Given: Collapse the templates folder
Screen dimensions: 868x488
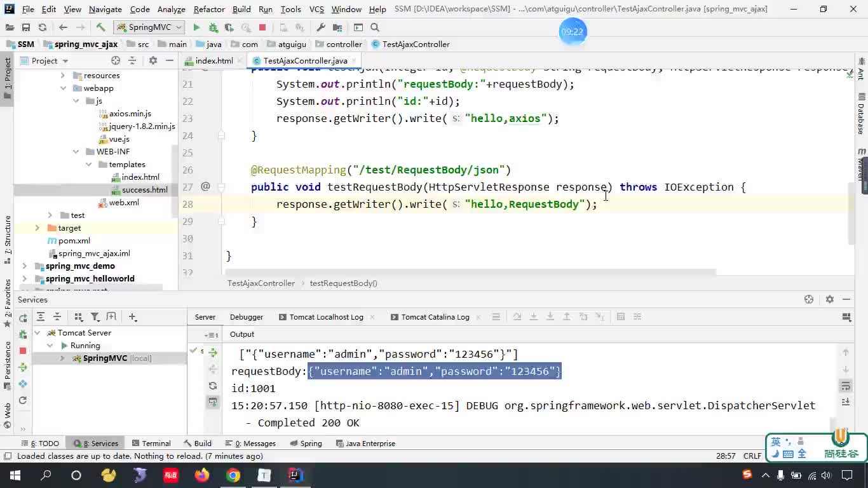Looking at the screenshot, I should pos(89,165).
